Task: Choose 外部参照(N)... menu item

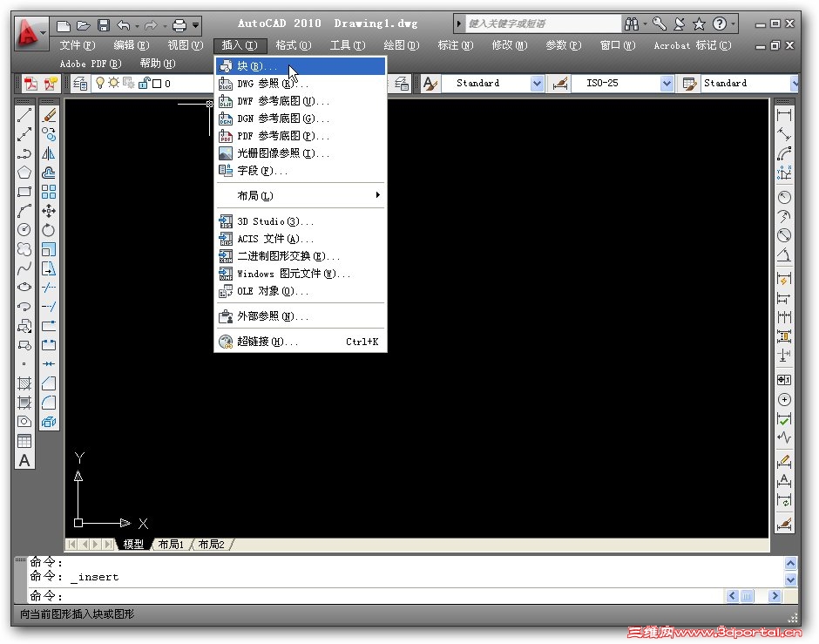Action: tap(301, 316)
